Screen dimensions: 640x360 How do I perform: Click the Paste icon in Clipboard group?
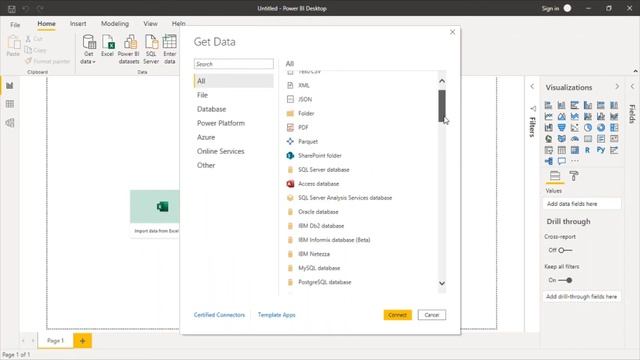pyautogui.click(x=13, y=46)
